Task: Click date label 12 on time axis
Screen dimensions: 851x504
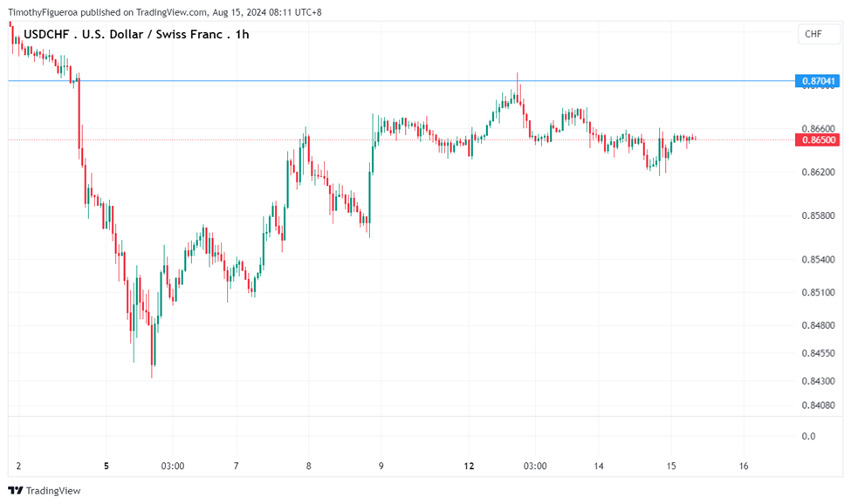Action: 469,466
